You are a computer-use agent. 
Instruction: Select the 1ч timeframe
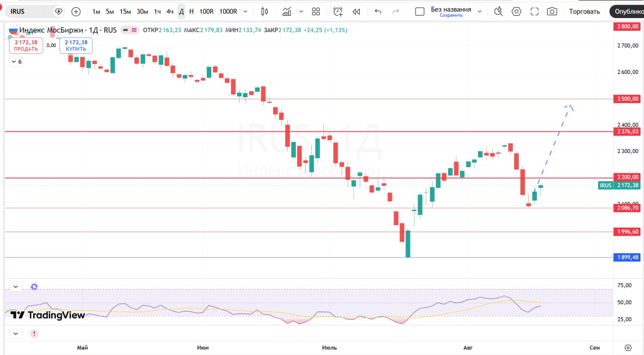157,11
